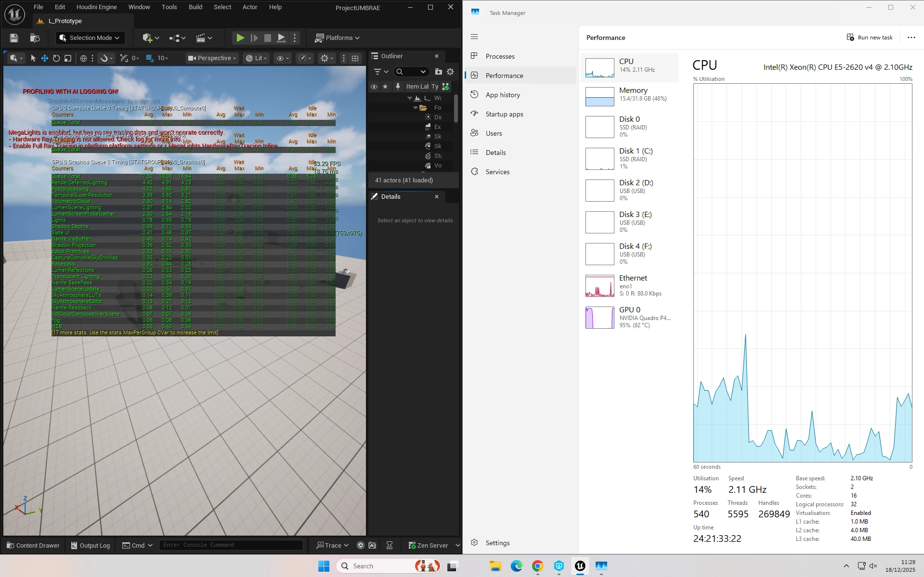This screenshot has width=924, height=577.
Task: Open the Perspective view type dropdown
Action: (x=212, y=58)
